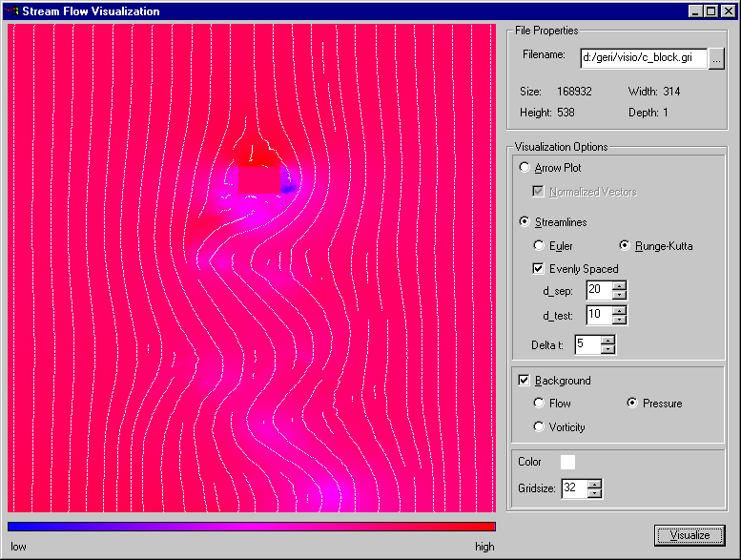741x560 pixels.
Task: Increase d_sep value with up arrow
Action: pos(620,285)
